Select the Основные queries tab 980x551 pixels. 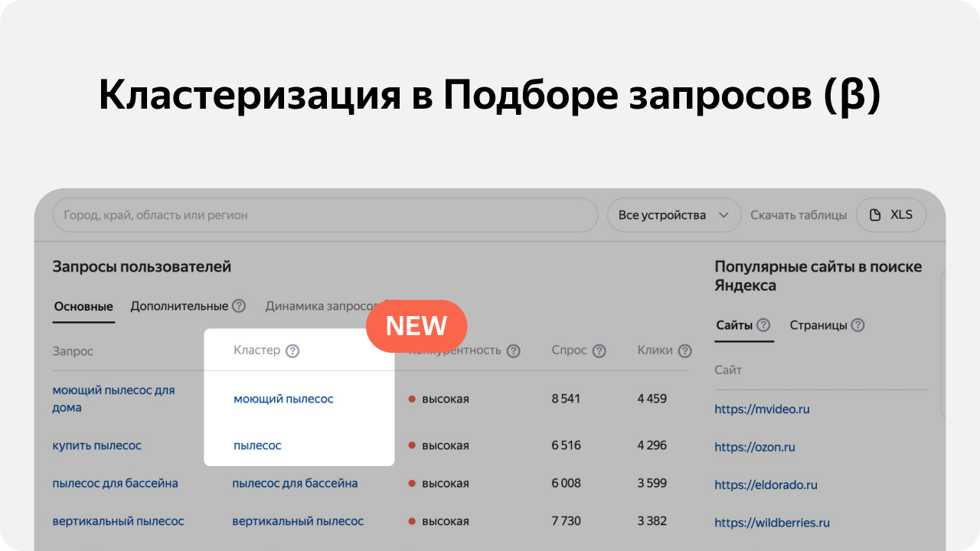(x=83, y=307)
